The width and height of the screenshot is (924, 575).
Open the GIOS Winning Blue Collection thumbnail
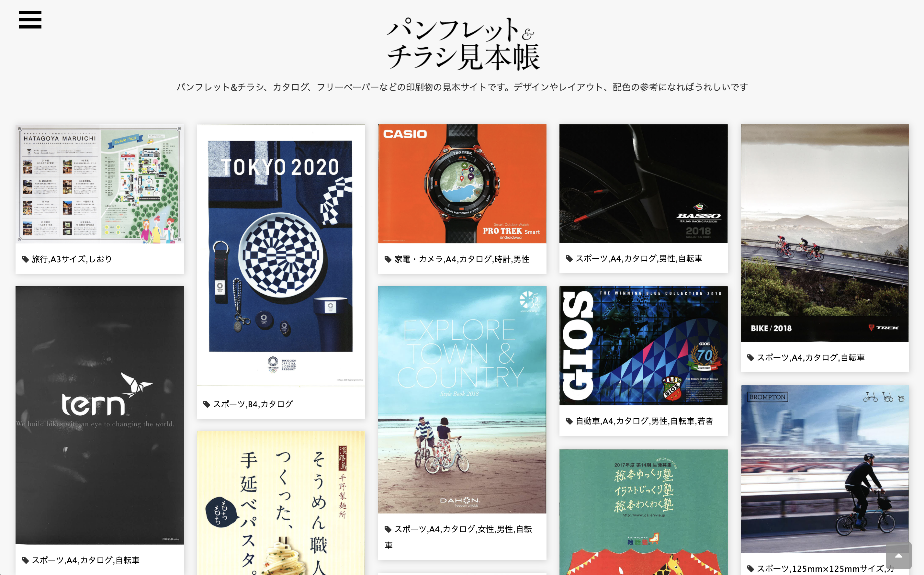pos(643,346)
